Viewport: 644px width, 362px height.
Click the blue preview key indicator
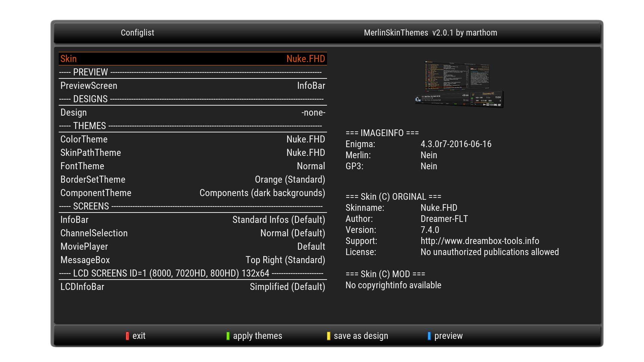[429, 336]
